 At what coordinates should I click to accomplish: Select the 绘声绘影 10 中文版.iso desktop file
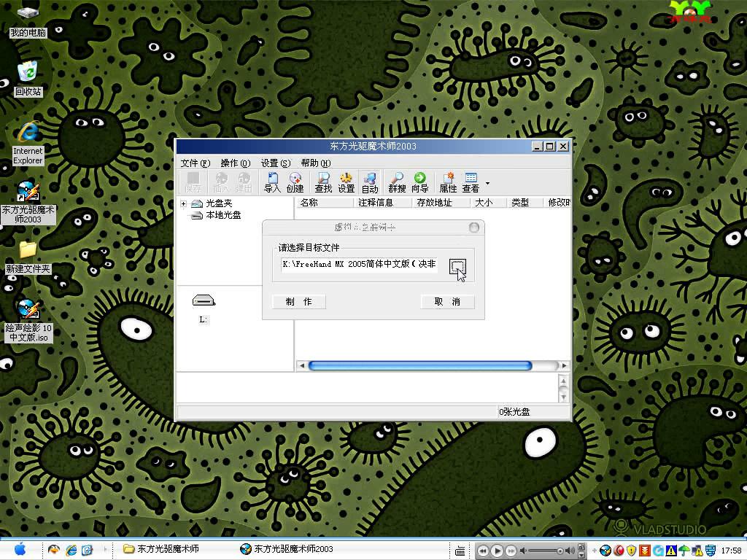[28, 321]
